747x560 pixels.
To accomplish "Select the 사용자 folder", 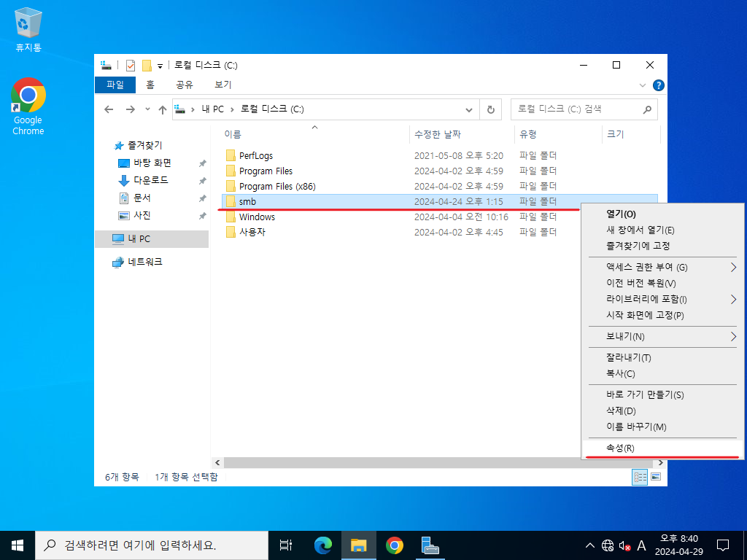I will (x=252, y=232).
